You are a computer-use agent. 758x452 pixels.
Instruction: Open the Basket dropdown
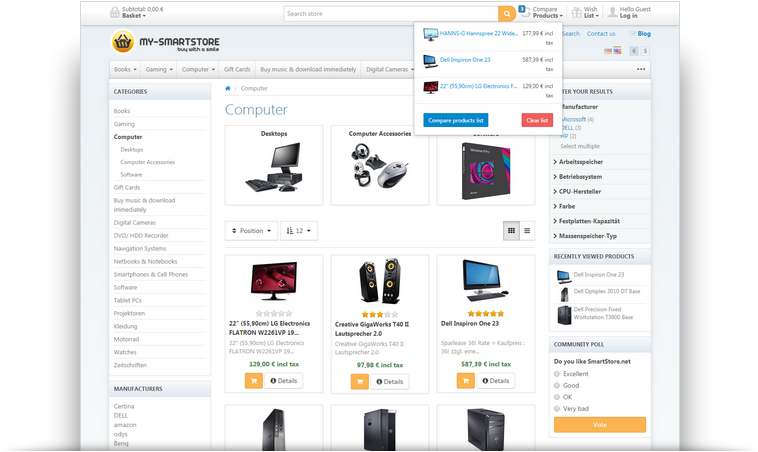coord(134,16)
